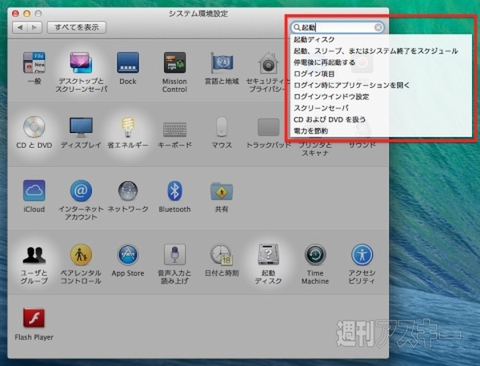Click inside the search field containing 起動
The width and height of the screenshot is (480, 366).
coord(337,27)
